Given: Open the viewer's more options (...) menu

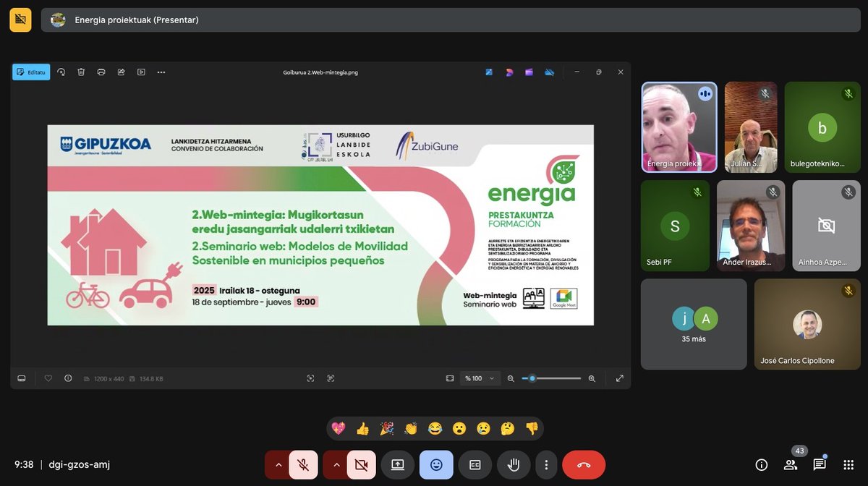Looking at the screenshot, I should [x=161, y=72].
